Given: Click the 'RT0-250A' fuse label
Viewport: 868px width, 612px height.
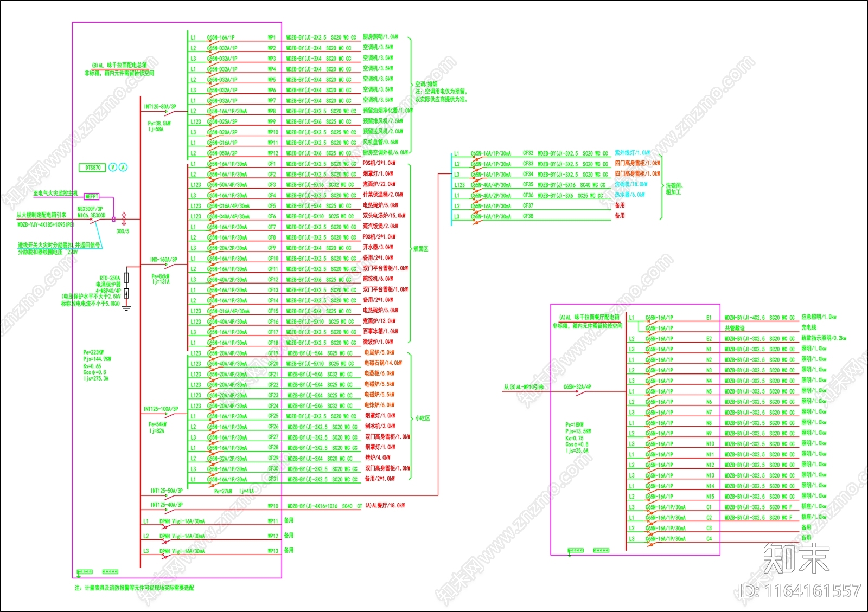Looking at the screenshot, I should point(110,278).
